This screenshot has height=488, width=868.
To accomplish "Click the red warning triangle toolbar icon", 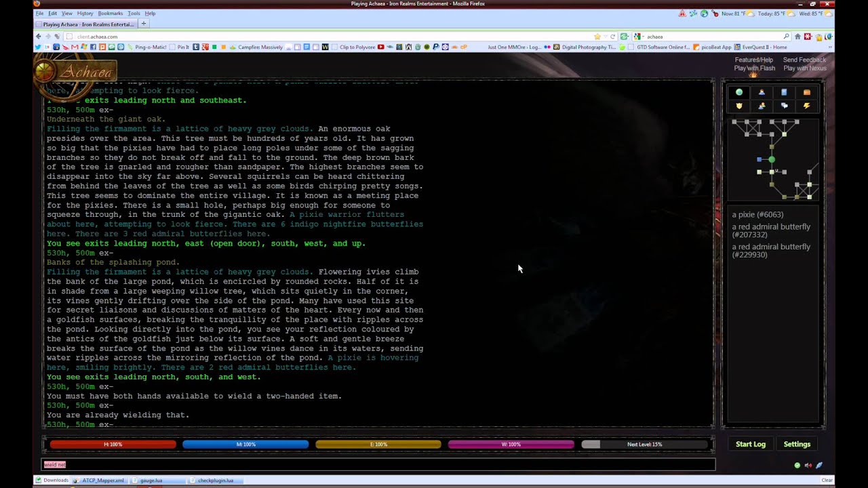I will point(682,14).
